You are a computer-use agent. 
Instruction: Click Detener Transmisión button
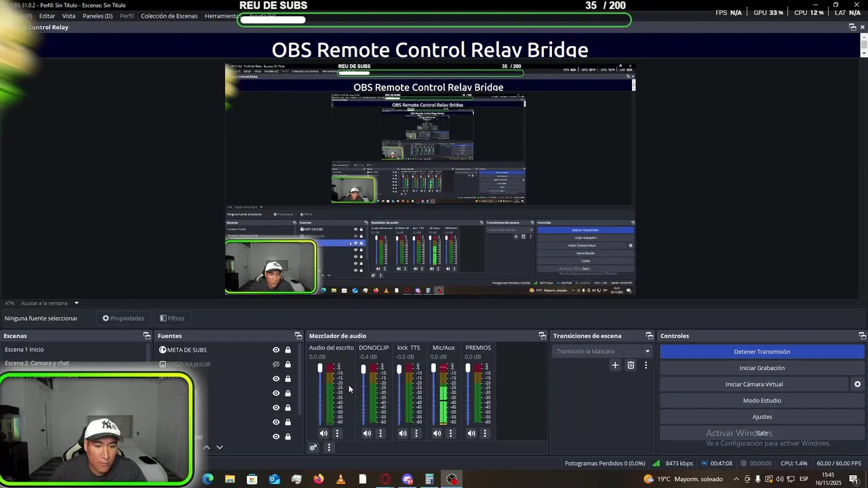click(762, 352)
